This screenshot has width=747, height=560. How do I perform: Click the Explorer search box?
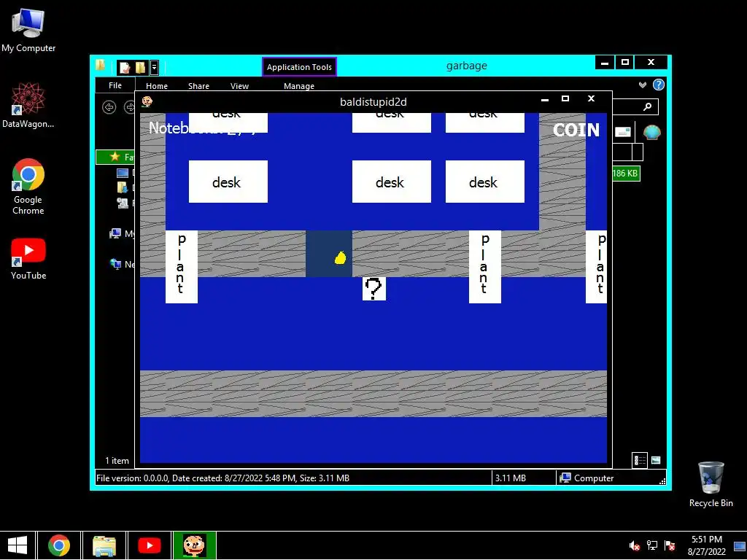(635, 106)
